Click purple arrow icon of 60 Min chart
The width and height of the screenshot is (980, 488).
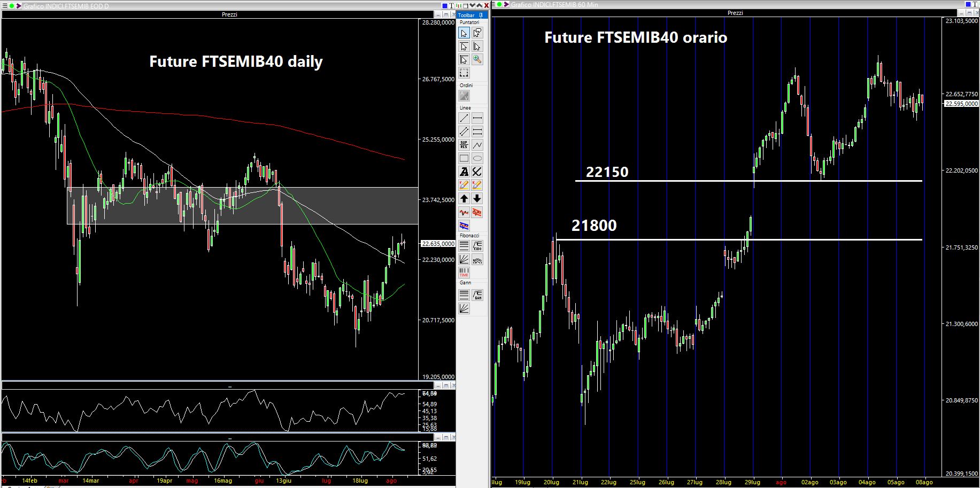[506, 4]
